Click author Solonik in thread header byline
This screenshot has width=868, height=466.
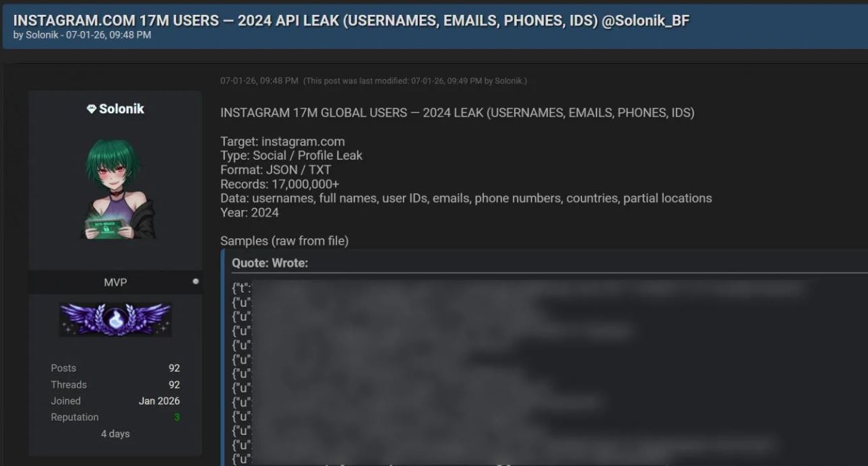point(43,35)
